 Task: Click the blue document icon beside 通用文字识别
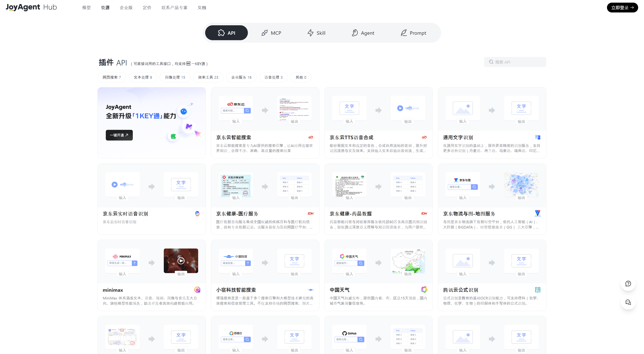tap(537, 137)
